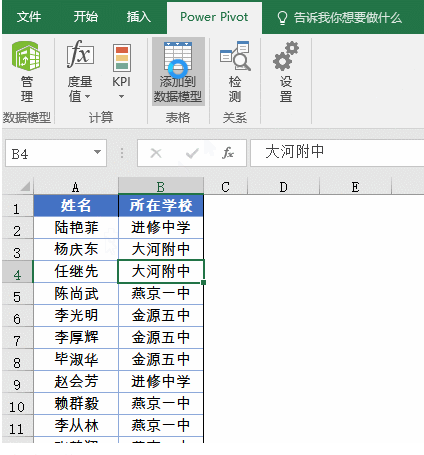The image size is (424, 455).
Task: Open the Name Box B4 dropdown arrow
Action: 97,152
